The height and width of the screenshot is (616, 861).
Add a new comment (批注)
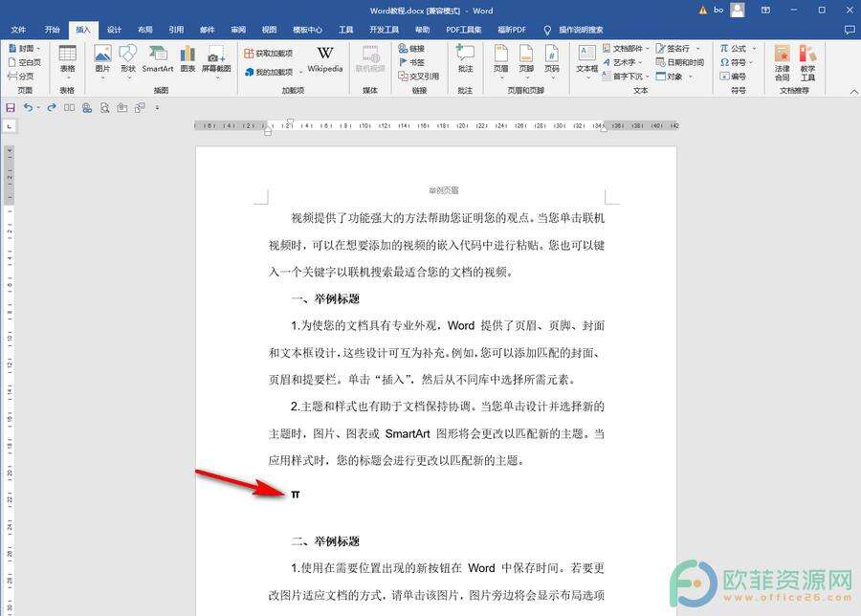pos(465,59)
